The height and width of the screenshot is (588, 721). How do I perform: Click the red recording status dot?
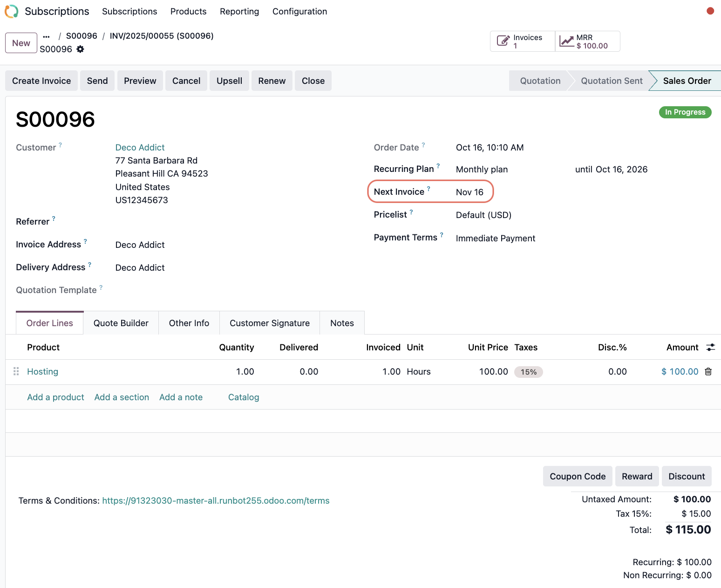click(710, 11)
